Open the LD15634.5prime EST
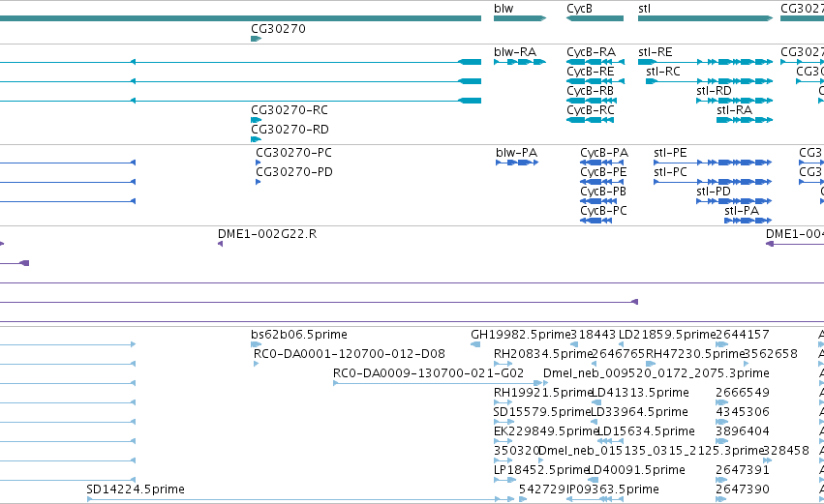The image size is (824, 504). [610, 442]
